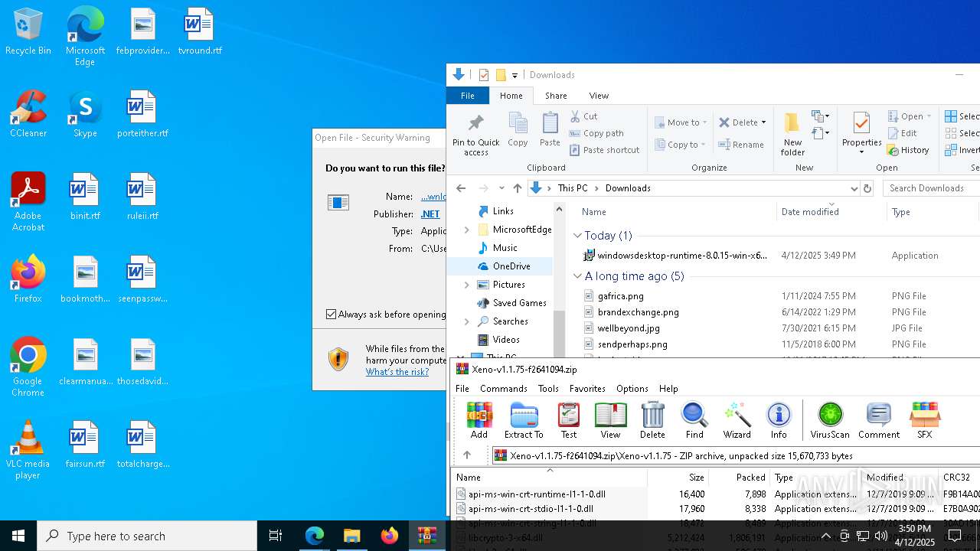Click the View icon in WinRAR
This screenshot has width=980, height=551.
click(x=610, y=420)
